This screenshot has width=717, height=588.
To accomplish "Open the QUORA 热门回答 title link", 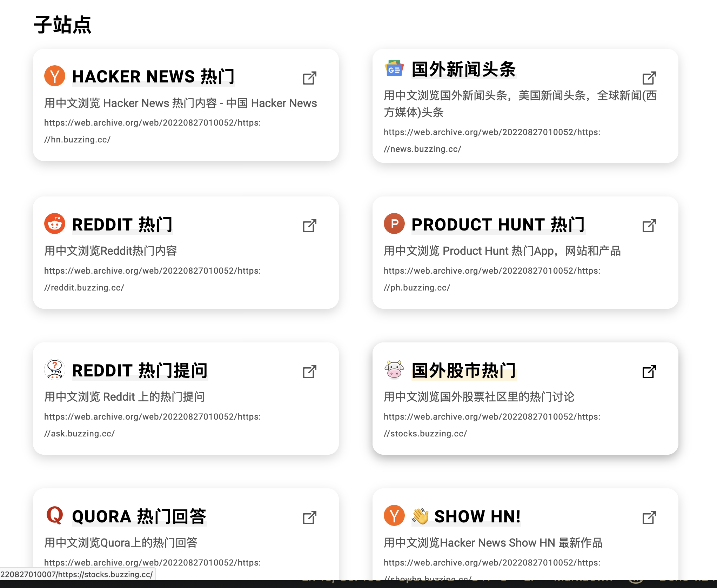I will [139, 516].
